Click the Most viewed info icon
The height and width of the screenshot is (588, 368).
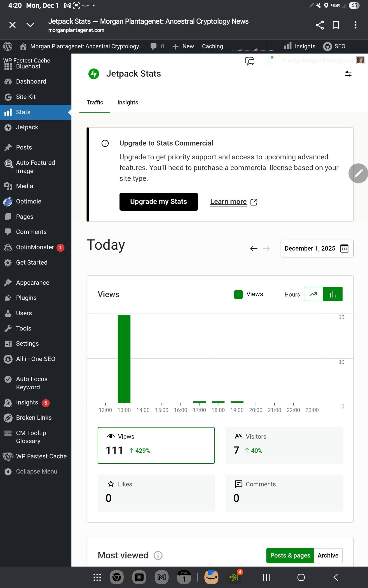158,555
